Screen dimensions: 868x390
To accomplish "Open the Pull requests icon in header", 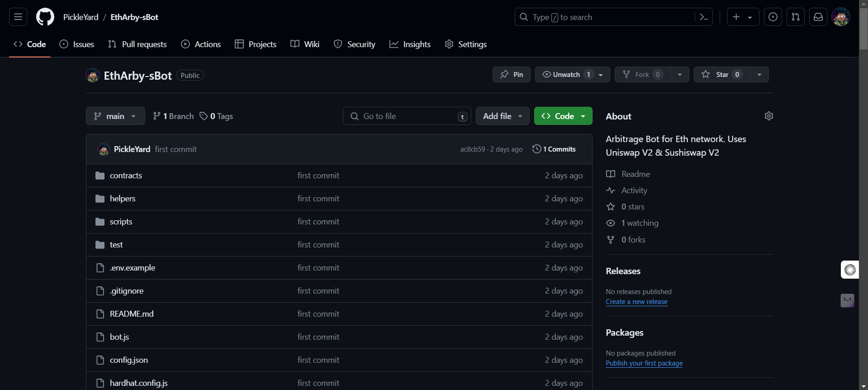I will pyautogui.click(x=795, y=17).
